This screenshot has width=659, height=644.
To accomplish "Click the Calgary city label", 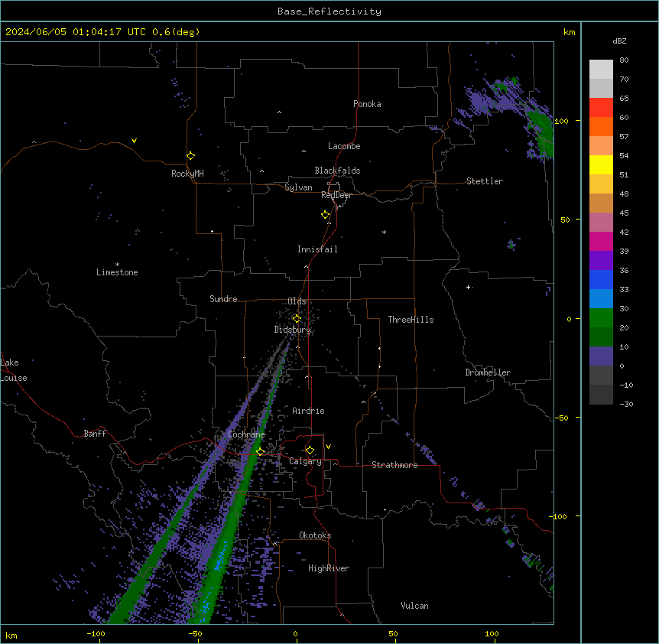I will click(306, 461).
